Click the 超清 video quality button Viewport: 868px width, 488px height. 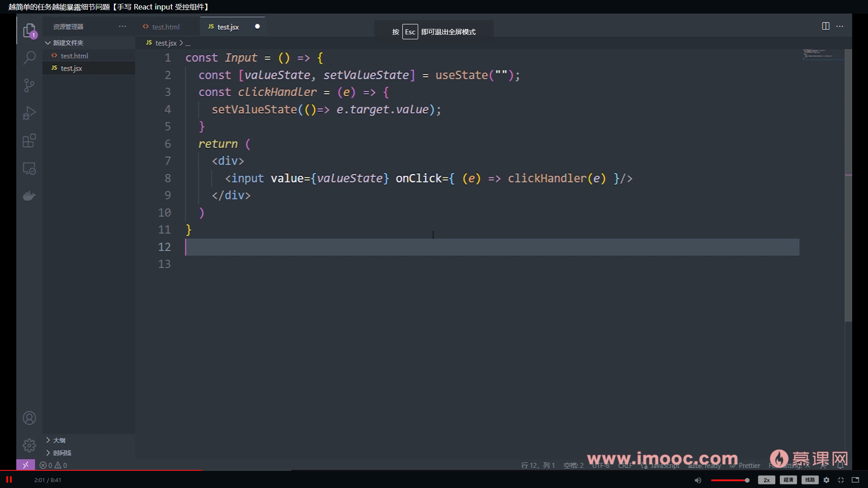(x=788, y=480)
